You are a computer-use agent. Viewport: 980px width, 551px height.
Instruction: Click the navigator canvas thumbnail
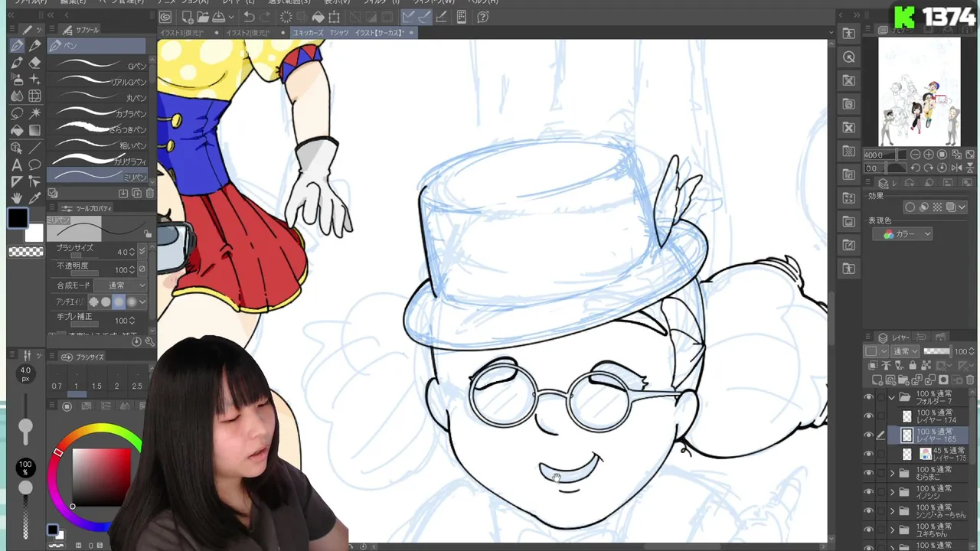click(x=919, y=92)
